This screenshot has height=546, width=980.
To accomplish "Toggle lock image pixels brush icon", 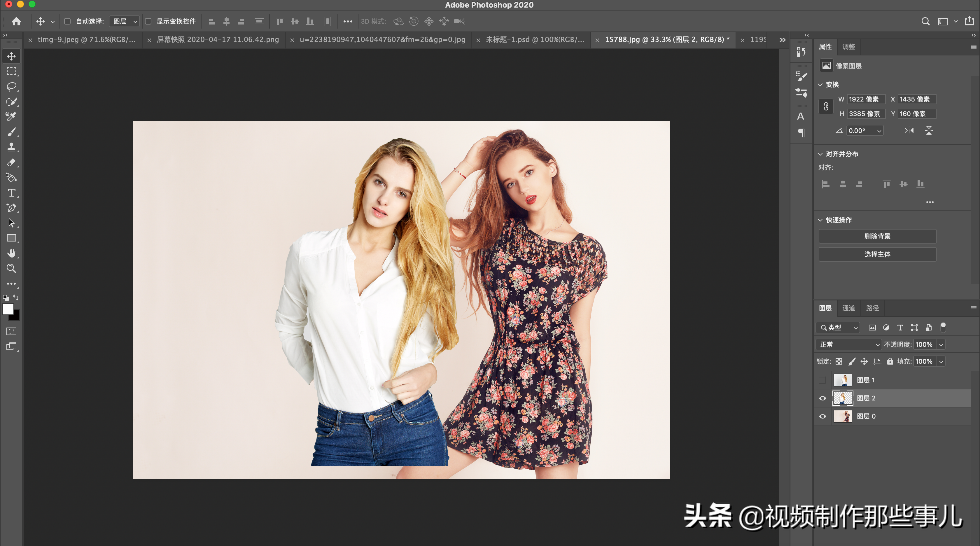I will (852, 361).
